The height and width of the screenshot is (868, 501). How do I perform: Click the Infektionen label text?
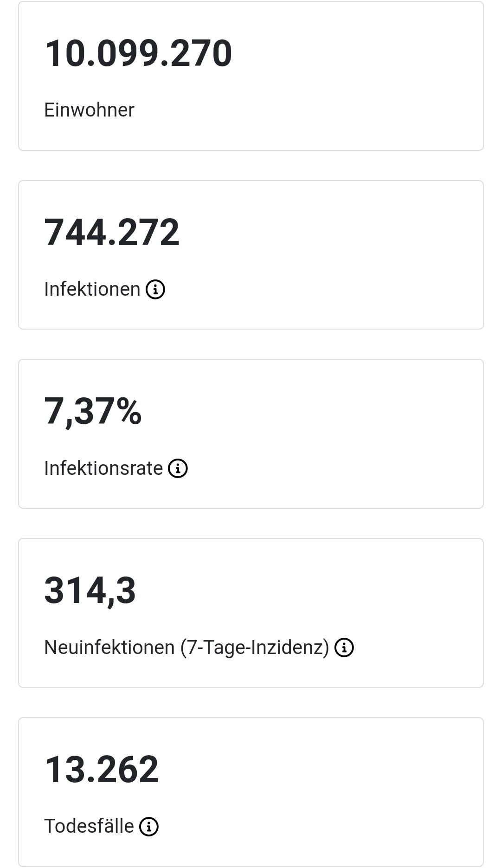coord(92,289)
